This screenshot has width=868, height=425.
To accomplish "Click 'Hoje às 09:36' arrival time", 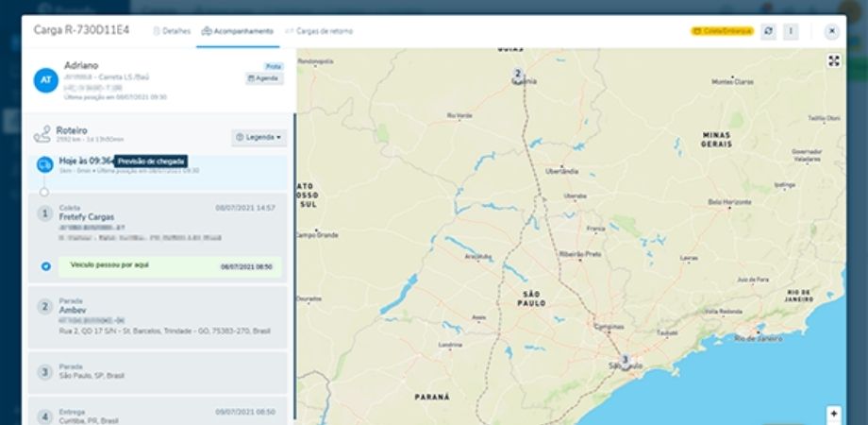I will 86,161.
